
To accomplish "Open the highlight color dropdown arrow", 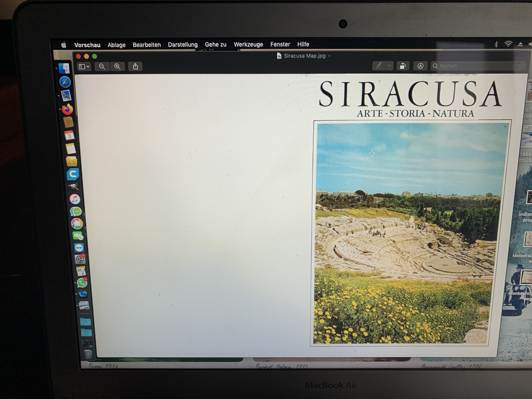I will coord(389,66).
